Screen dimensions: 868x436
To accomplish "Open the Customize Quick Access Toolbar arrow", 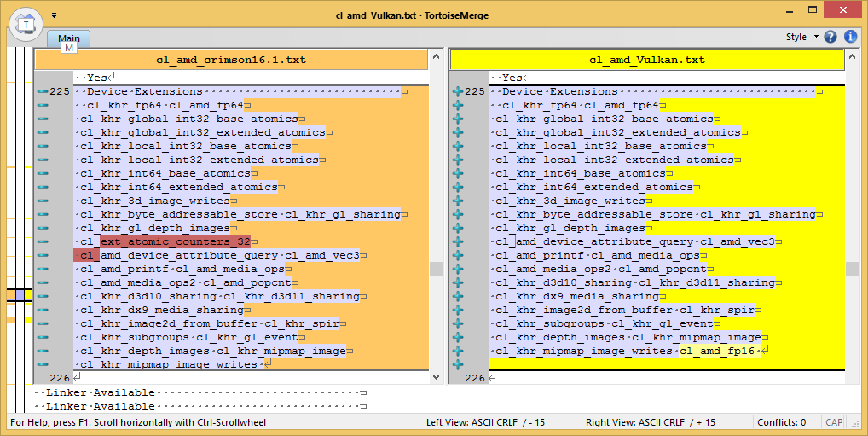I will pos(54,15).
